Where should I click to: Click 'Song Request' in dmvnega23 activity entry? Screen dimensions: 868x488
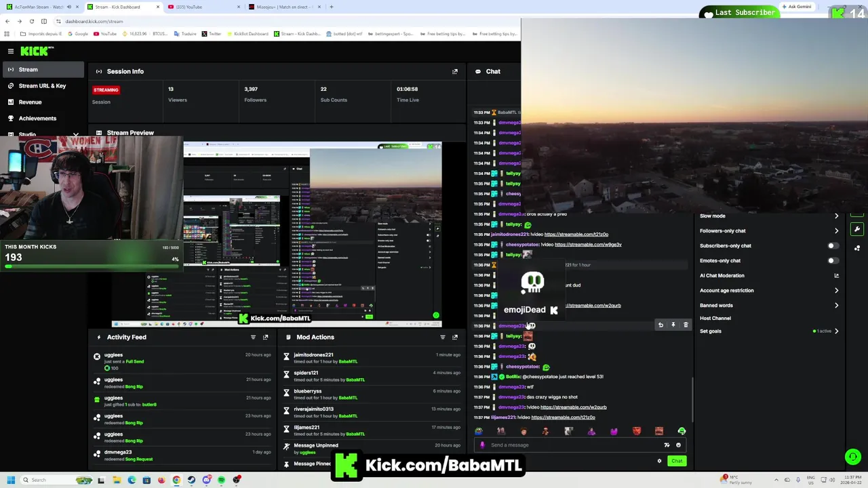tap(138, 459)
